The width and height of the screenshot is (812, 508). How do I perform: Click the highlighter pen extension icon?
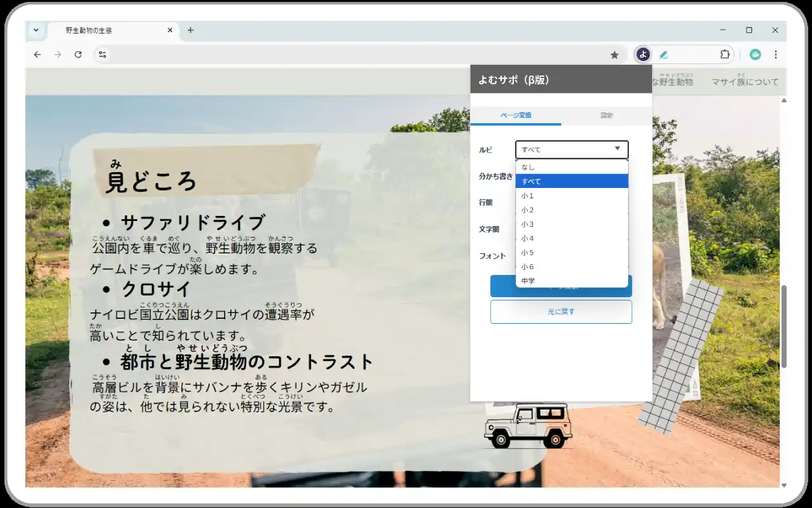[664, 55]
